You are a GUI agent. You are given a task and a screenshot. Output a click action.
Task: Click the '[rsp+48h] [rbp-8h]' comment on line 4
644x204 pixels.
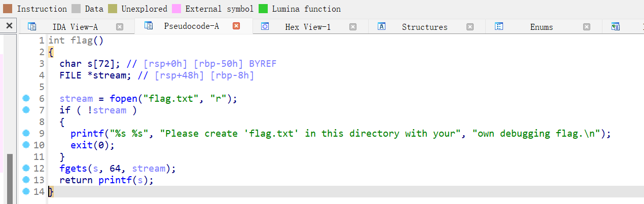coord(204,75)
